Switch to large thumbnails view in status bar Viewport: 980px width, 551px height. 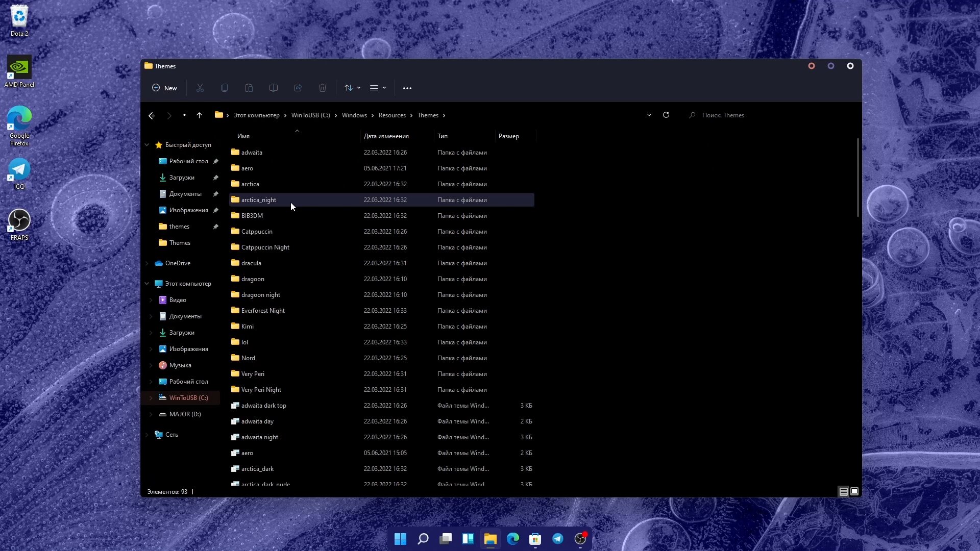pyautogui.click(x=854, y=492)
